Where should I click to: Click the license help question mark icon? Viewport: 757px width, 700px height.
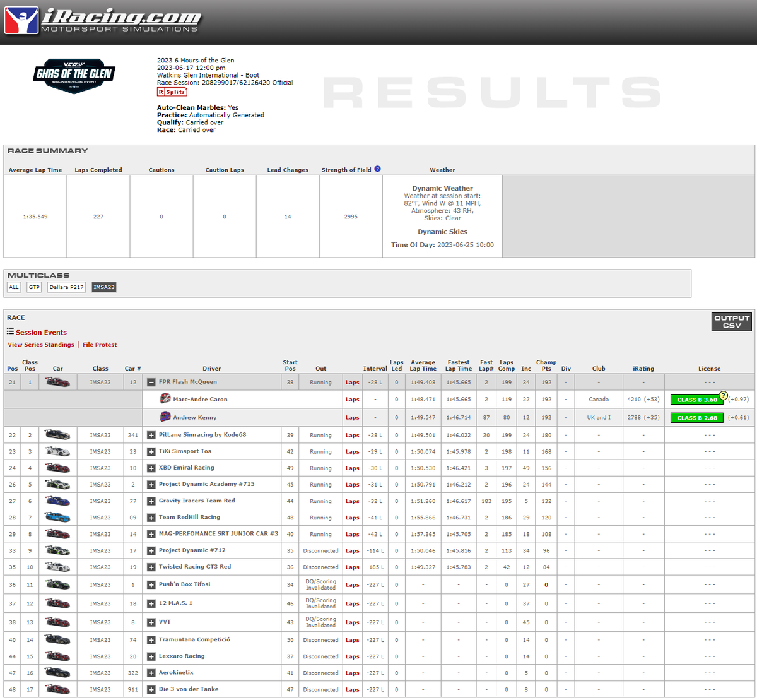(723, 395)
